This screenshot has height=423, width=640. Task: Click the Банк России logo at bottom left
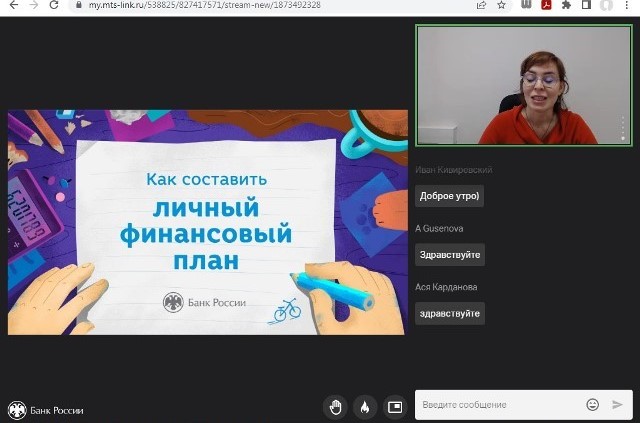[x=46, y=410]
